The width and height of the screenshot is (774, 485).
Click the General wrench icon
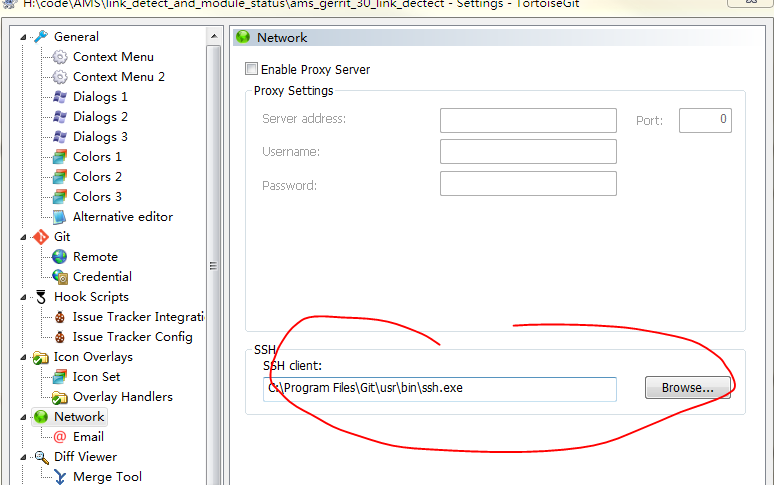41,37
